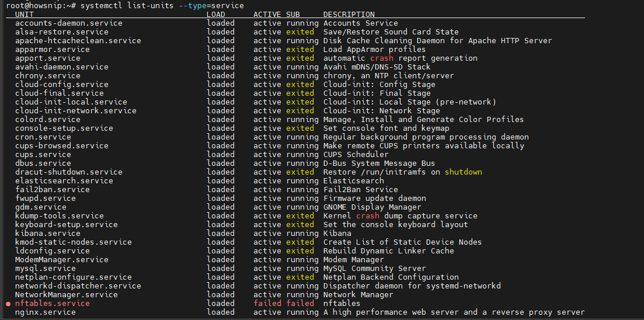
Task: Click the UNIT column header
Action: click(x=25, y=15)
